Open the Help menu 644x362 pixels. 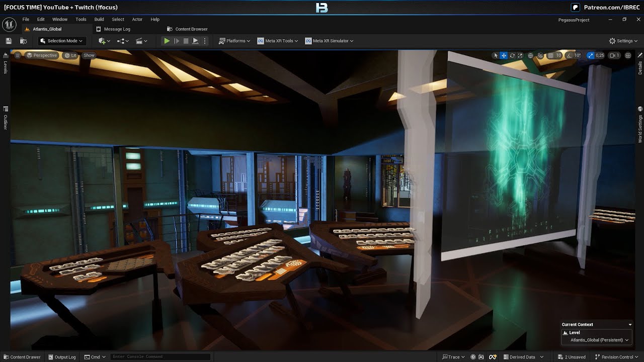155,19
